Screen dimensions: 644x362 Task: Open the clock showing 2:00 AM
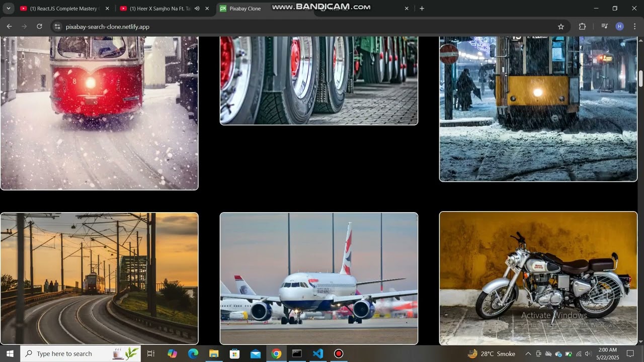coord(607,353)
